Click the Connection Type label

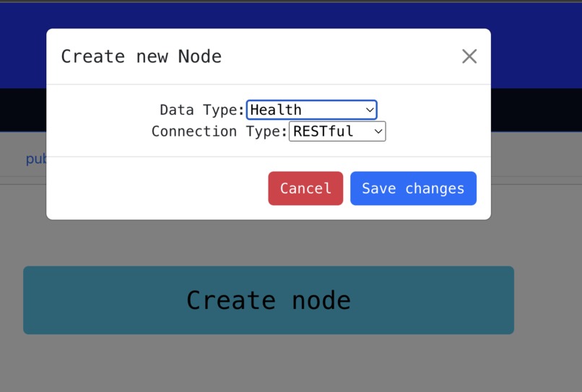[x=220, y=131]
